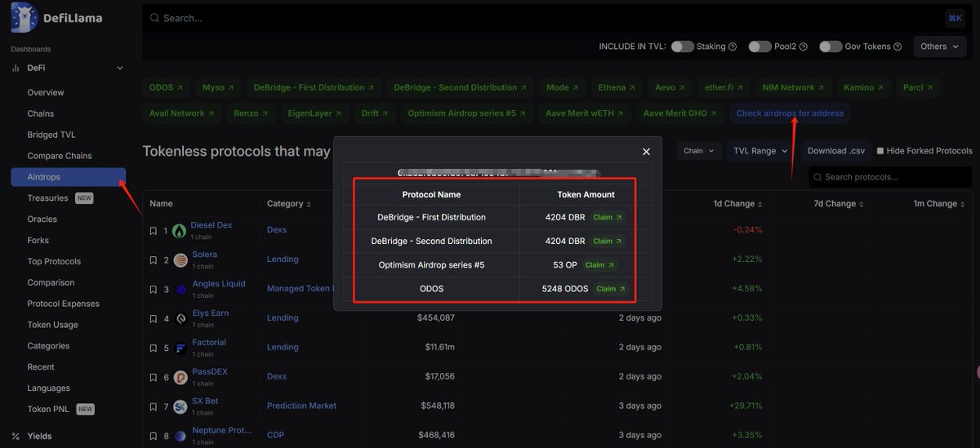Image resolution: width=980 pixels, height=448 pixels.
Task: Open the Others dropdown
Action: 939,47
